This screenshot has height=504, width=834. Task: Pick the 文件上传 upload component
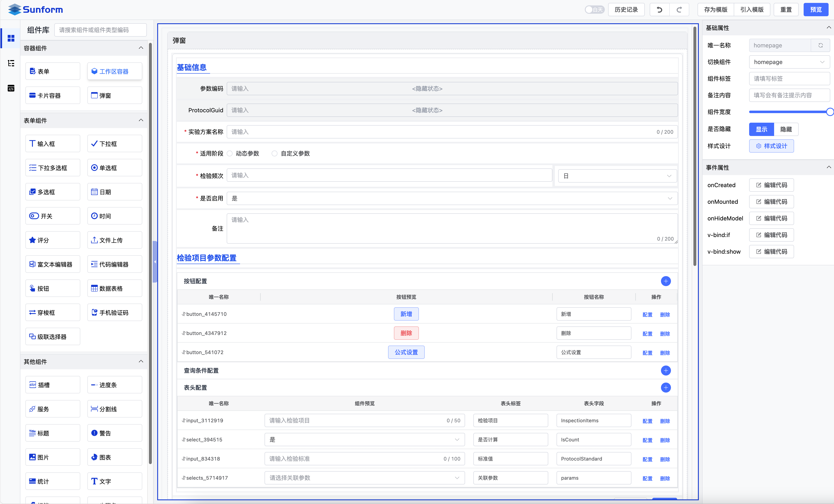click(114, 240)
